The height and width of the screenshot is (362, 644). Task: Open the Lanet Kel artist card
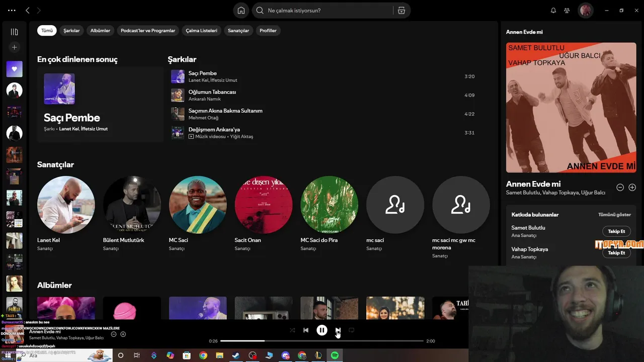pyautogui.click(x=66, y=214)
